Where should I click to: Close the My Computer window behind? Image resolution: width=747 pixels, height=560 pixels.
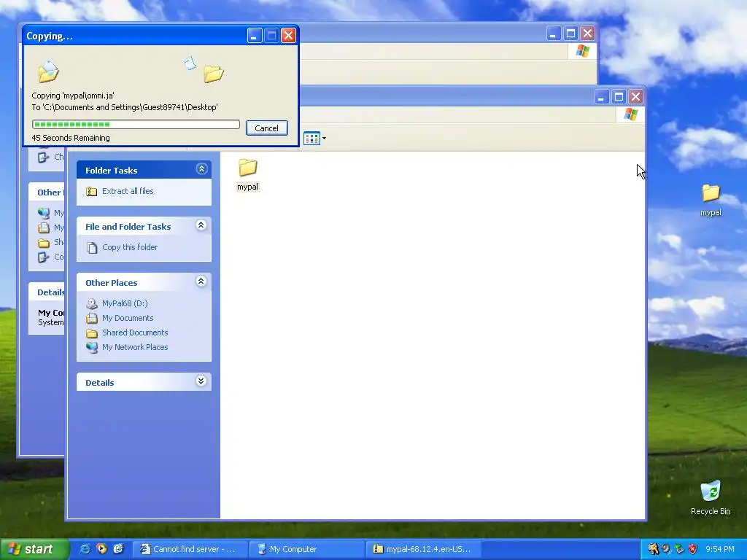(587, 34)
